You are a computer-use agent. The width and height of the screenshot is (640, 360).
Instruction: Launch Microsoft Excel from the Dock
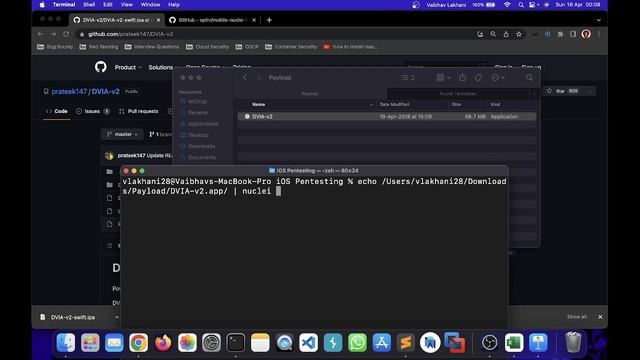coord(514,342)
